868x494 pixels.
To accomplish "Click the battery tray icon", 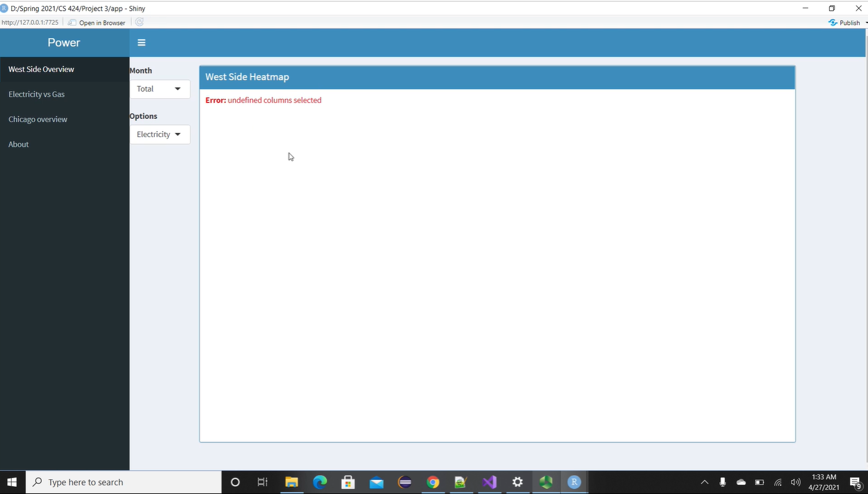I will (760, 482).
